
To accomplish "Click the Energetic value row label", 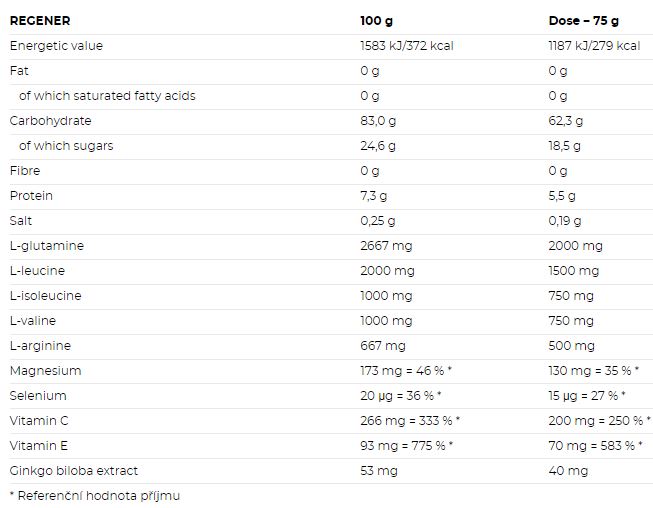I will click(56, 46).
